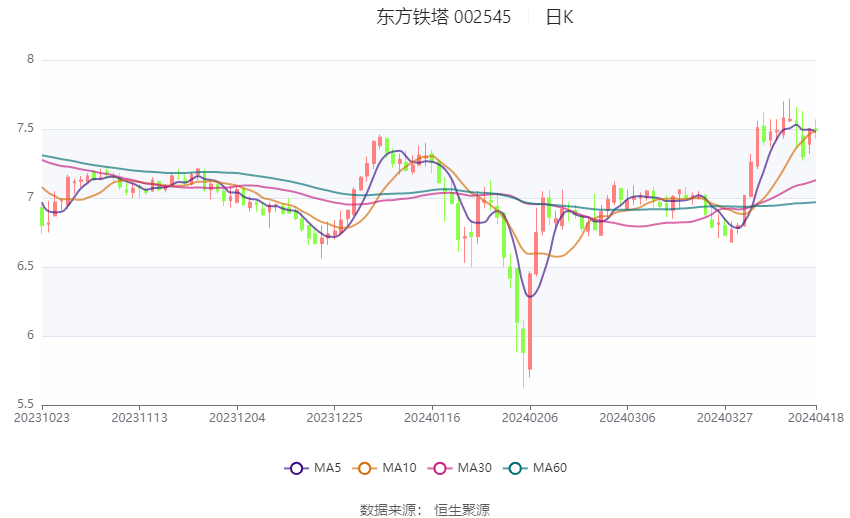Click the 20240206 date axis label

pos(530,418)
